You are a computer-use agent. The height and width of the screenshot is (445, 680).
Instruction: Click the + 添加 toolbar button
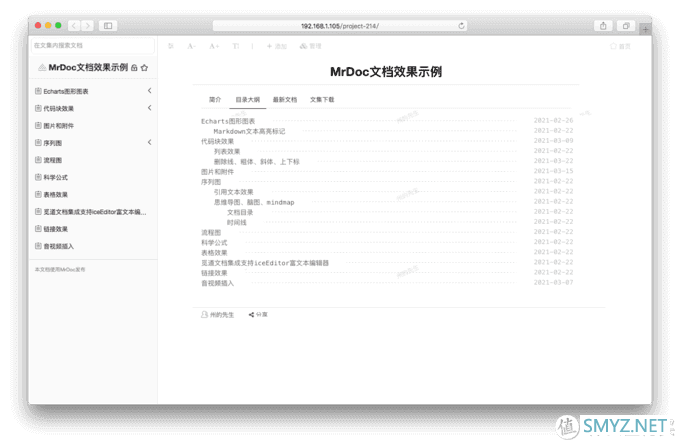(x=277, y=46)
